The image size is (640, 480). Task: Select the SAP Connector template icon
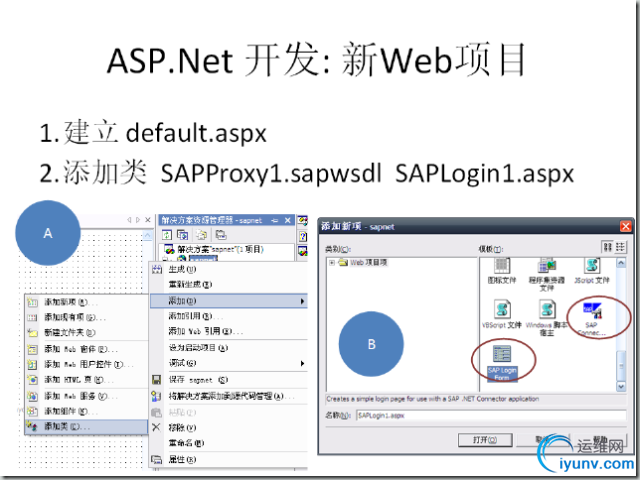(592, 311)
